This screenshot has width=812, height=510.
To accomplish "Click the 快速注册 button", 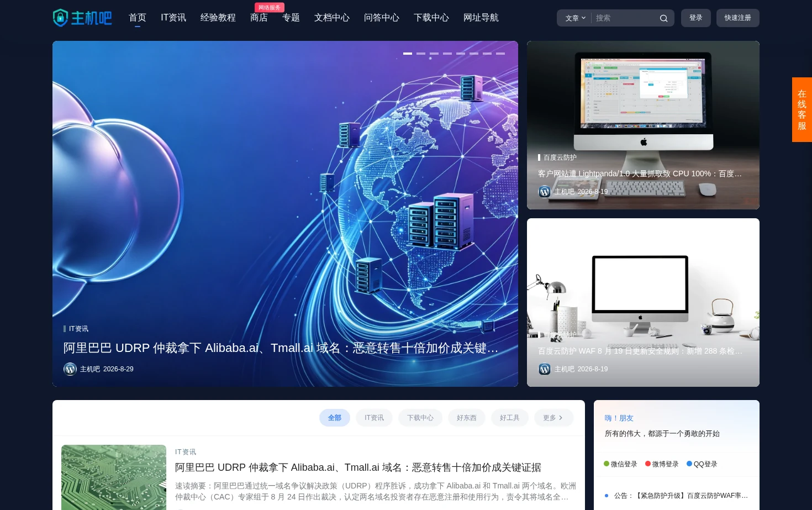I will tap(738, 18).
